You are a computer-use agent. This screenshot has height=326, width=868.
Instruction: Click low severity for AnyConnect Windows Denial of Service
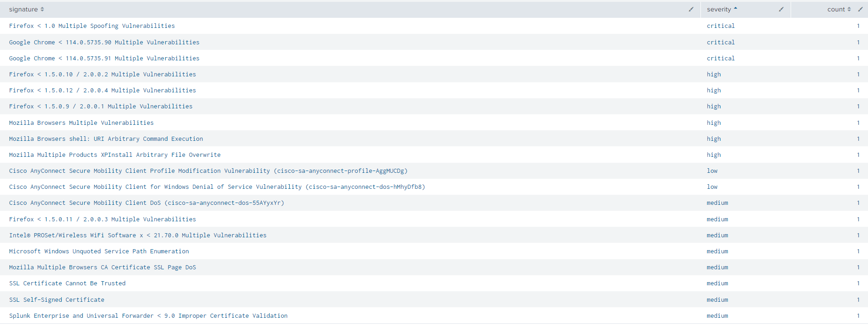point(712,187)
